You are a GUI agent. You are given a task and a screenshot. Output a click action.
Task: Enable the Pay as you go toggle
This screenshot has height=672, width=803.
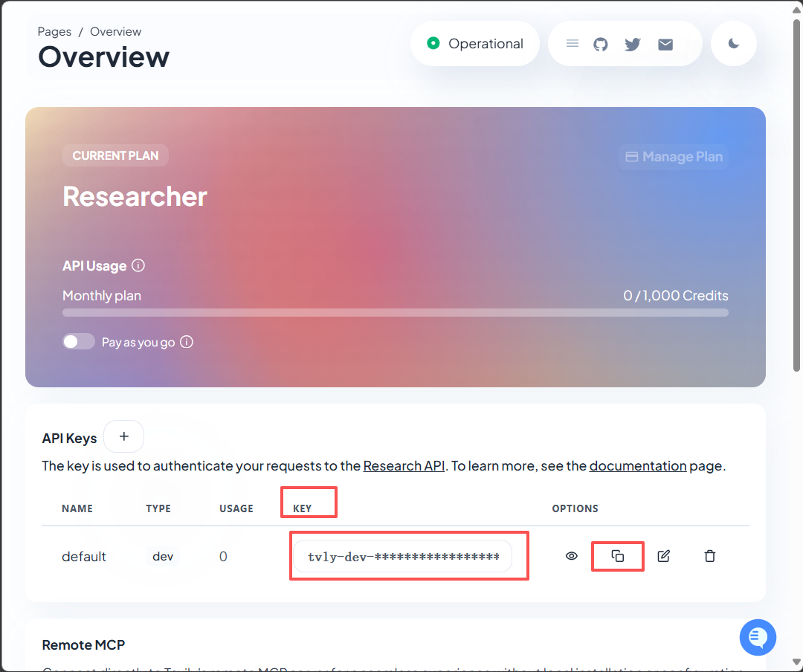click(x=78, y=342)
